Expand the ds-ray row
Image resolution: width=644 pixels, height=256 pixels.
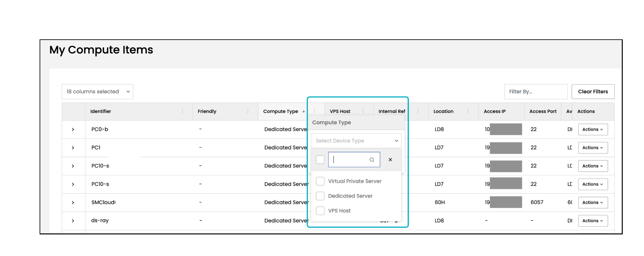pos(73,221)
